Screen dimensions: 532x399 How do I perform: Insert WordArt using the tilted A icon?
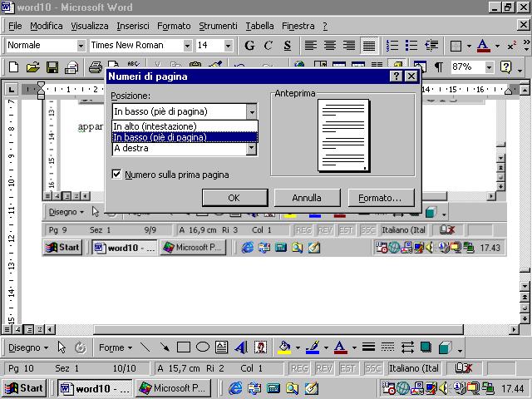tap(241, 347)
